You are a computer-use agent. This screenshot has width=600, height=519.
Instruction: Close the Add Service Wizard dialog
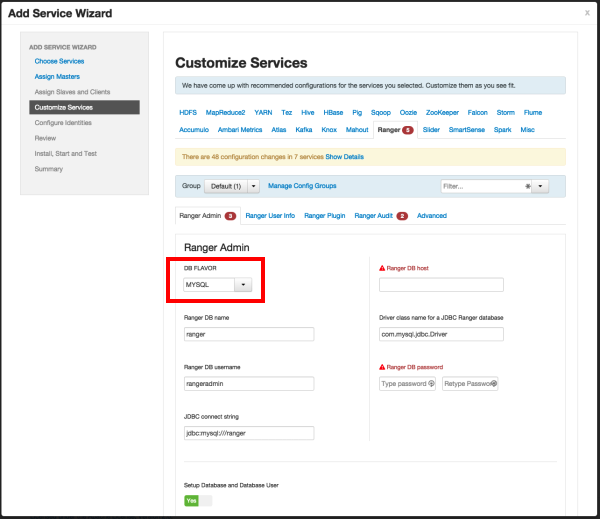pos(587,13)
